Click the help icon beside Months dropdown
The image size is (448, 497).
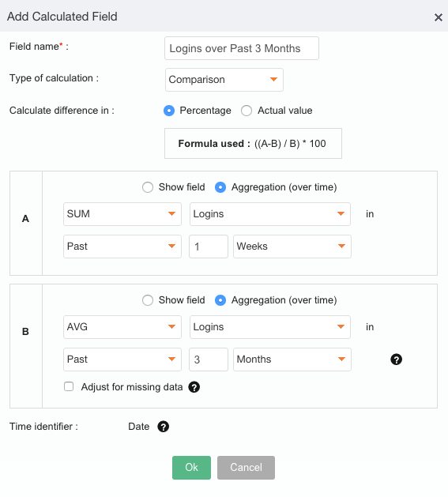click(x=396, y=360)
